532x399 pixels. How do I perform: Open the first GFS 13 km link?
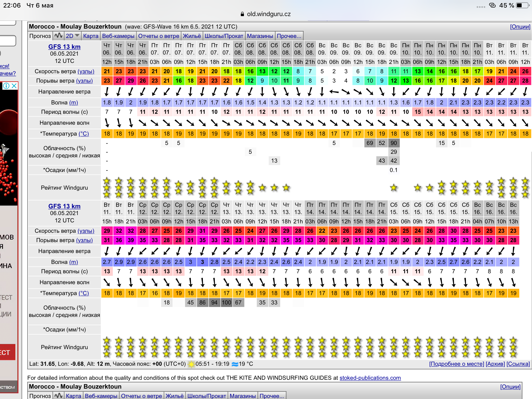64,47
